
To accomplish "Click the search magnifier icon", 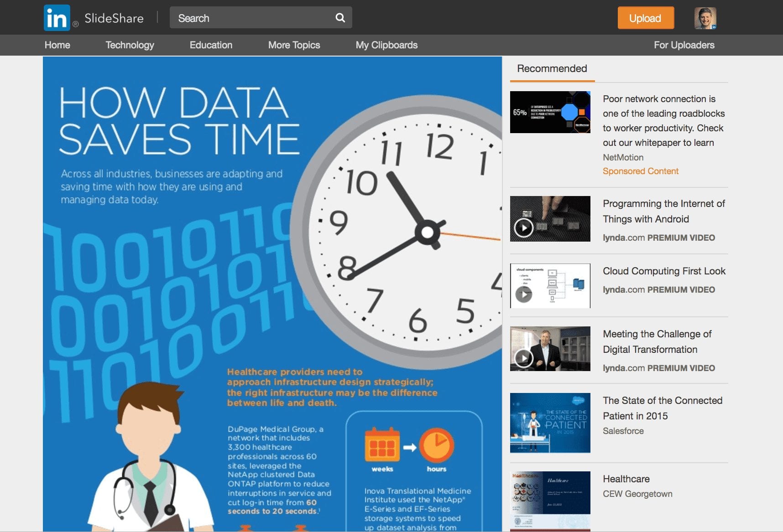I will pyautogui.click(x=340, y=18).
